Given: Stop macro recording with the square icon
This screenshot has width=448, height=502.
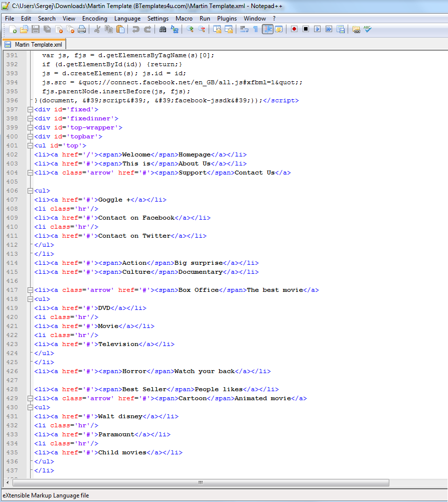Looking at the screenshot, I should (306, 30).
